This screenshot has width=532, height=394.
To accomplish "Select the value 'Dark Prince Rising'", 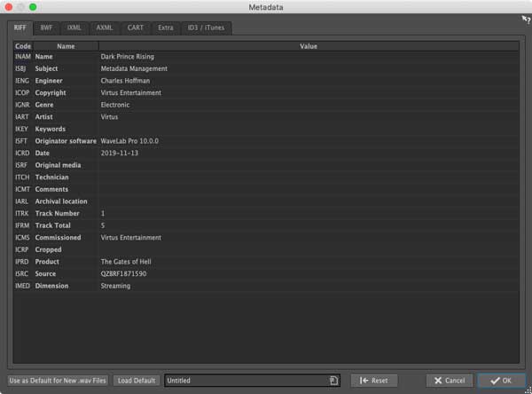I will tap(127, 57).
